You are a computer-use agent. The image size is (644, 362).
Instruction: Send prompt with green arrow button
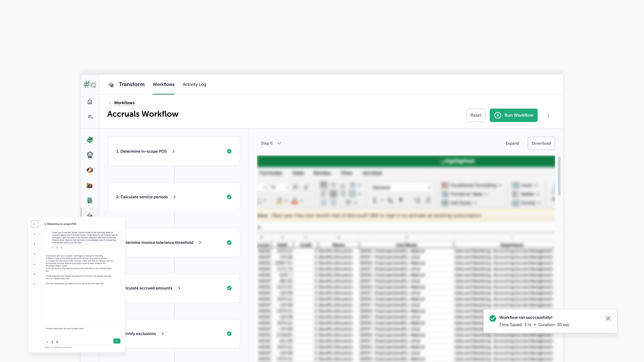[x=117, y=341]
